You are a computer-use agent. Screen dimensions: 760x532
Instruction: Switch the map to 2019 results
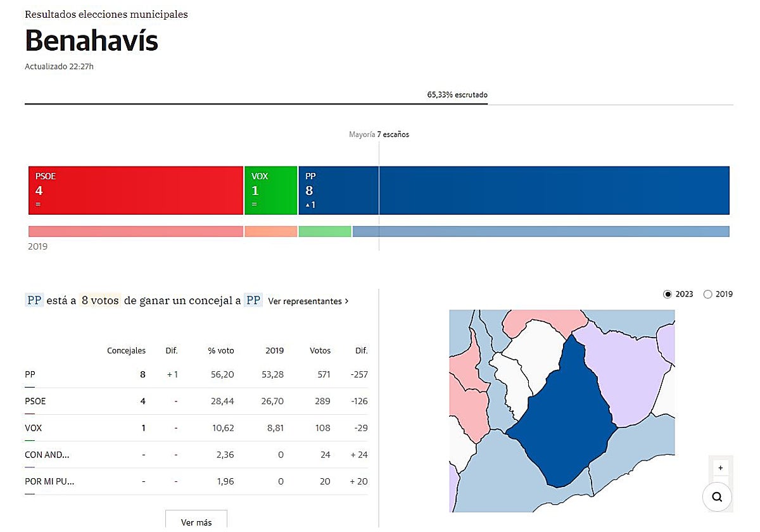[707, 294]
